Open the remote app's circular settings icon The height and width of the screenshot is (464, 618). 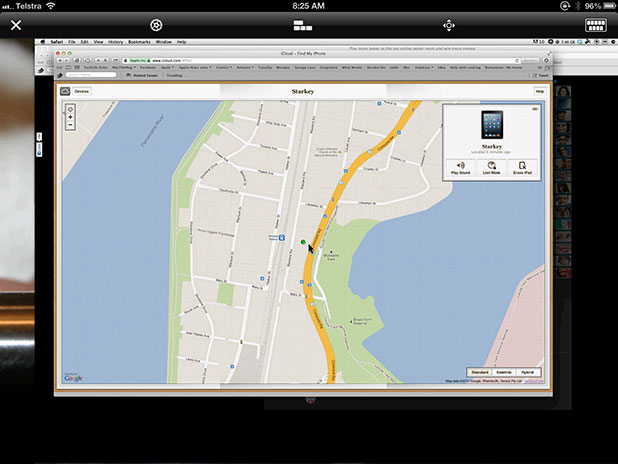click(156, 25)
